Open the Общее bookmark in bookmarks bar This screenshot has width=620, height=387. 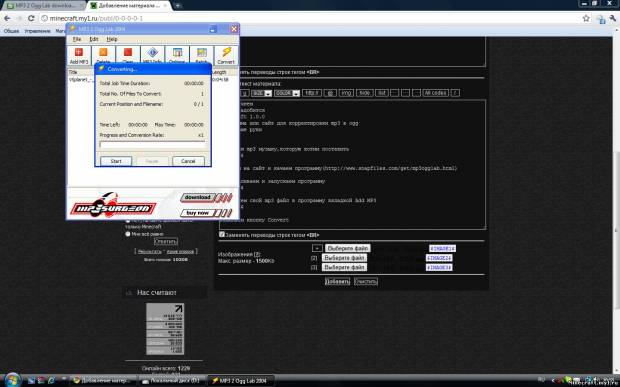pyautogui.click(x=11, y=31)
